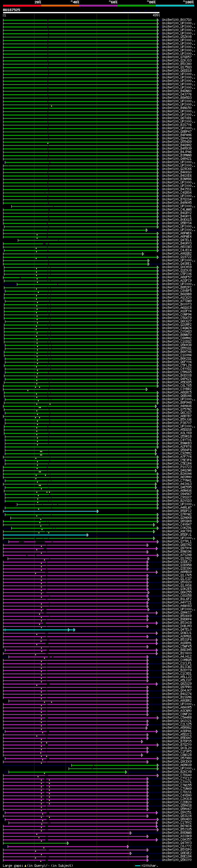The width and height of the screenshot is (197, 868).
Task: Click the cyan =100char. scale marker
Action: point(138,865)
